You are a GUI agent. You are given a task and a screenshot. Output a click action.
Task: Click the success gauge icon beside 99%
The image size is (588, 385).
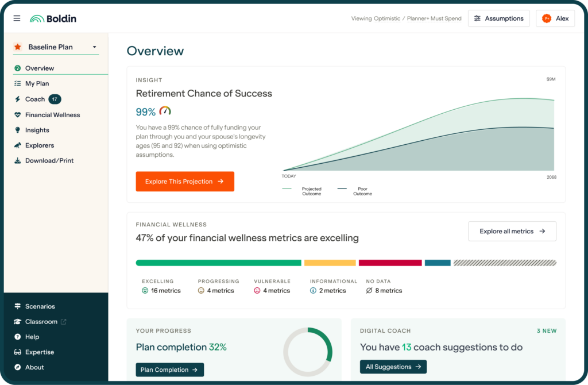tap(165, 111)
